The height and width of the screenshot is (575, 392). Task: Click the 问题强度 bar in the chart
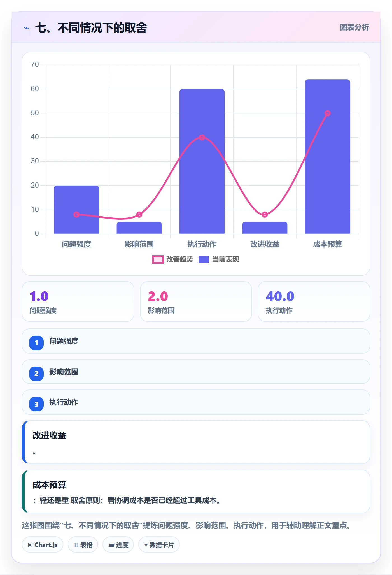click(x=76, y=210)
